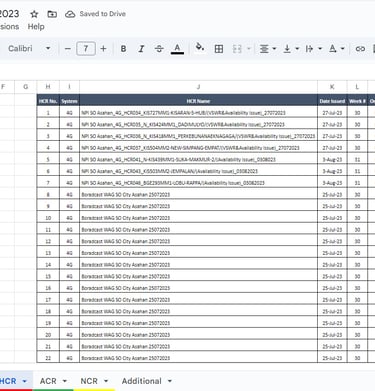The height and width of the screenshot is (391, 375).
Task: Open the NCR tab options arrow
Action: pos(106,381)
